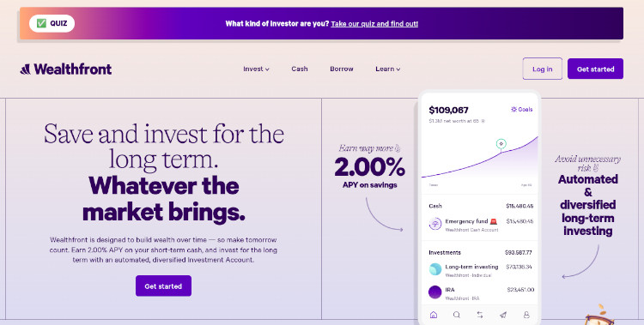This screenshot has height=325, width=644.
Task: Click the green checkmark QUIZ badge
Action: pos(52,23)
